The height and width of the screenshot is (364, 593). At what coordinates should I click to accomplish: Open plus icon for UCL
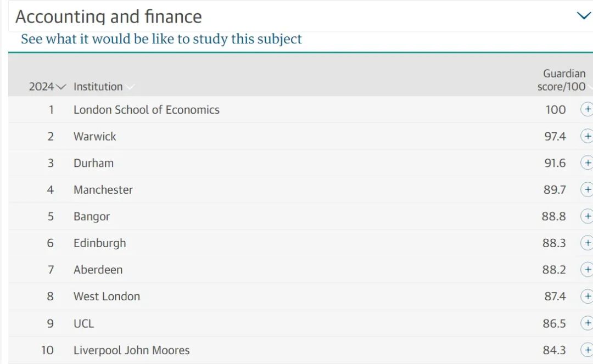tap(587, 323)
